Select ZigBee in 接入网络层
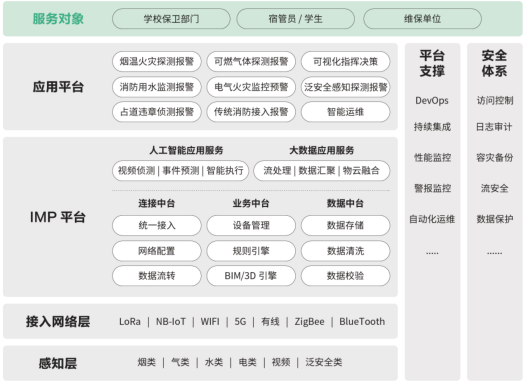 click(309, 322)
